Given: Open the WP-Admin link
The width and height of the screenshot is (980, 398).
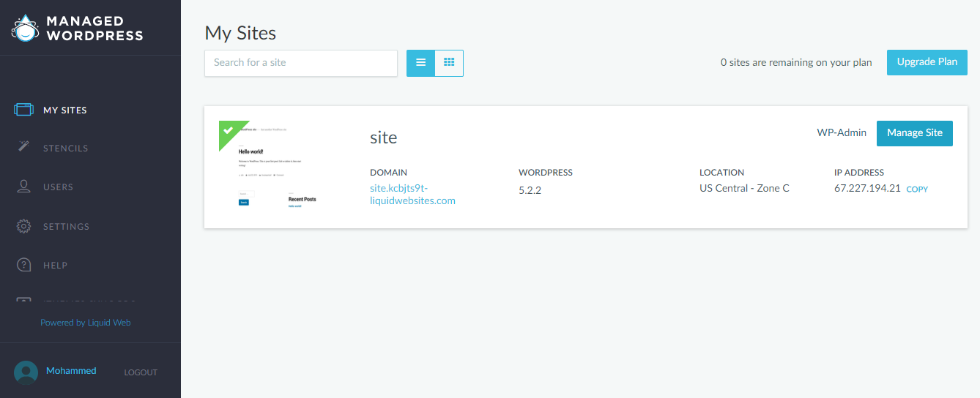Looking at the screenshot, I should 842,132.
